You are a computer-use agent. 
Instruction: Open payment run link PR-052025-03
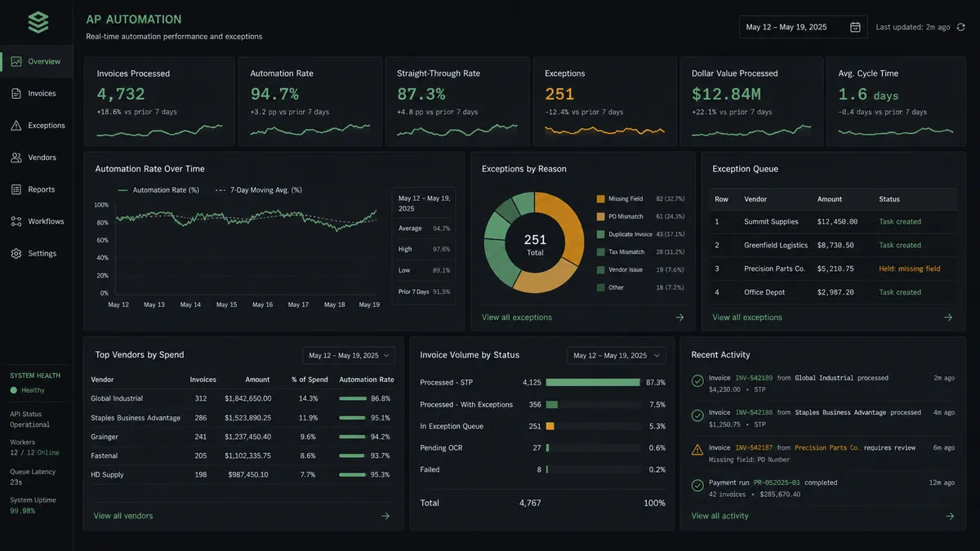point(777,482)
